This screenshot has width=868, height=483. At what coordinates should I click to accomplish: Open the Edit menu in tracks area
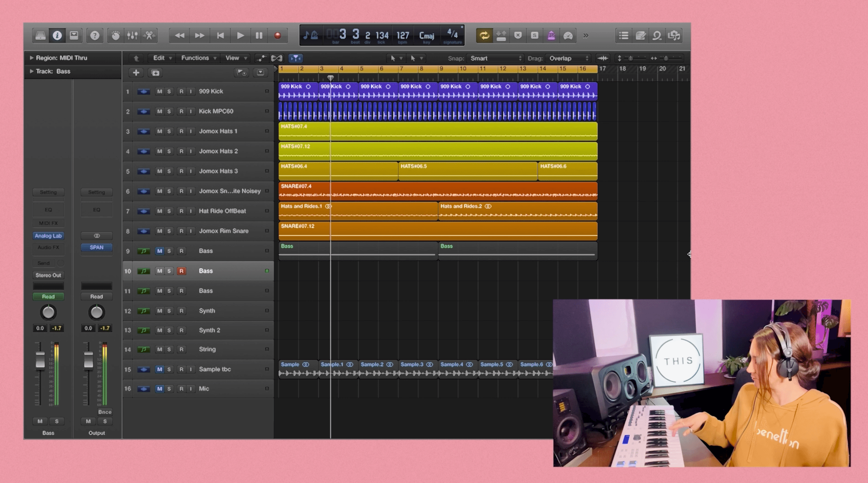[162, 58]
